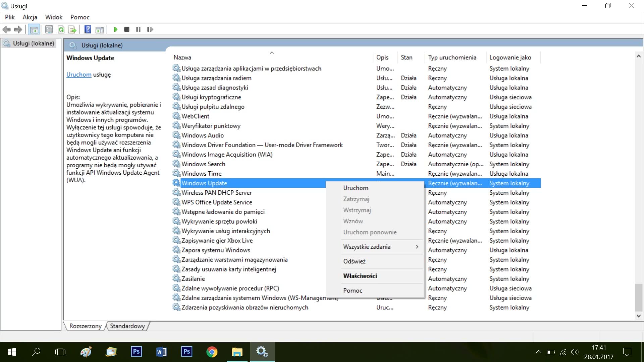Pause service with pause icon
The width and height of the screenshot is (644, 362).
click(x=138, y=29)
